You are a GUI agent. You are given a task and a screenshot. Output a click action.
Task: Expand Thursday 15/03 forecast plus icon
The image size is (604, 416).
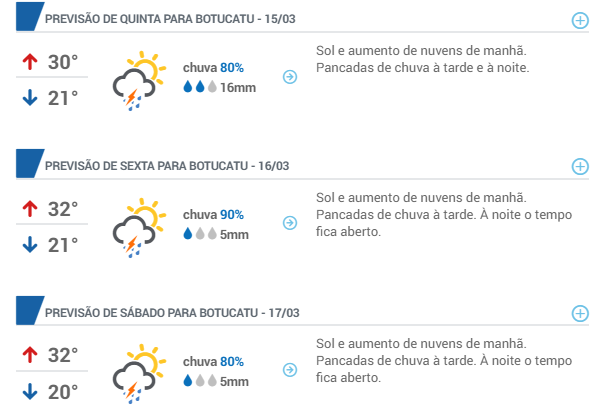pyautogui.click(x=580, y=20)
